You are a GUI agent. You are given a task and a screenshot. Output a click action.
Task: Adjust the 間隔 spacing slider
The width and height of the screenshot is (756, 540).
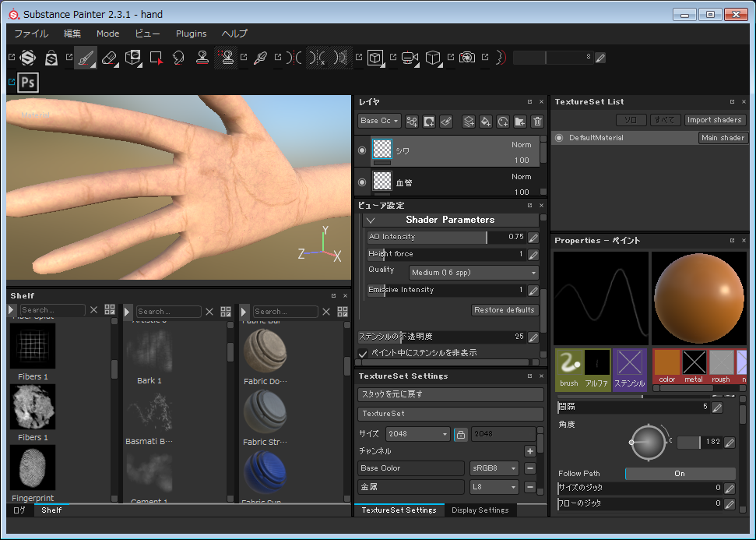[634, 407]
